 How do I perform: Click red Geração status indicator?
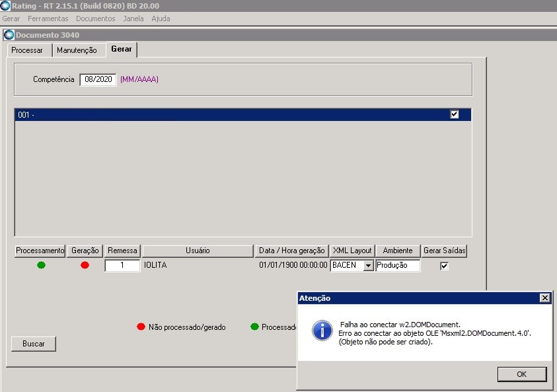tap(85, 265)
